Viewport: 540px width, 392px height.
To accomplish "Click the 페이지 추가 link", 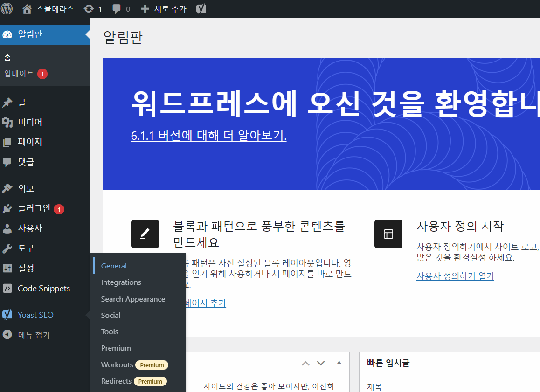I will click(x=206, y=303).
